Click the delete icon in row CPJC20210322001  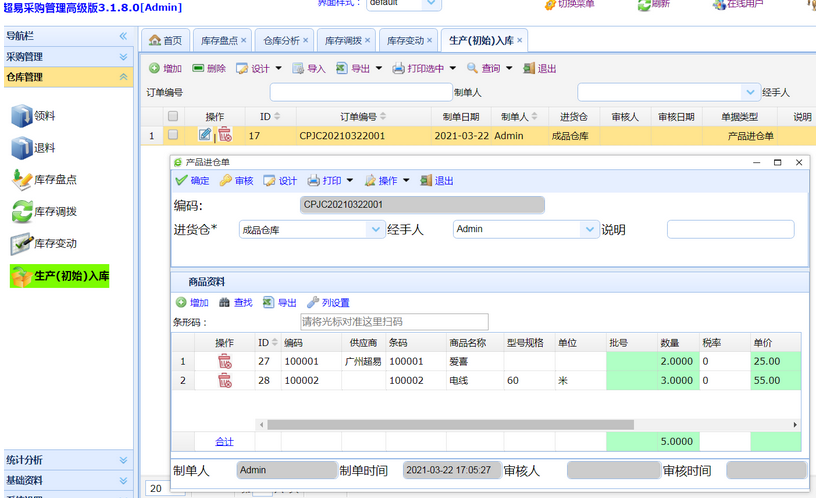point(225,135)
